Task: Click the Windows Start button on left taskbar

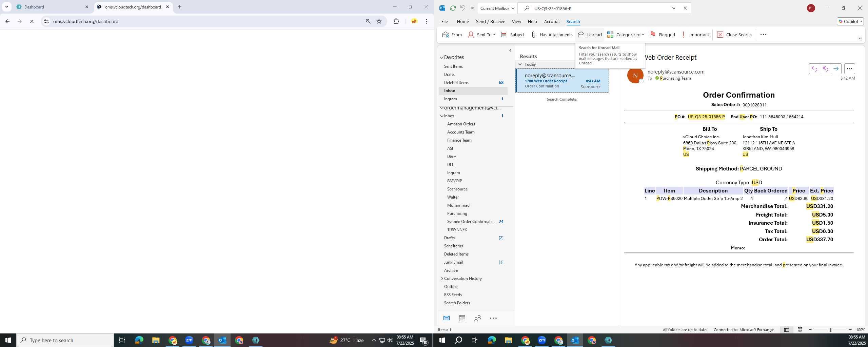Action: [x=8, y=340]
